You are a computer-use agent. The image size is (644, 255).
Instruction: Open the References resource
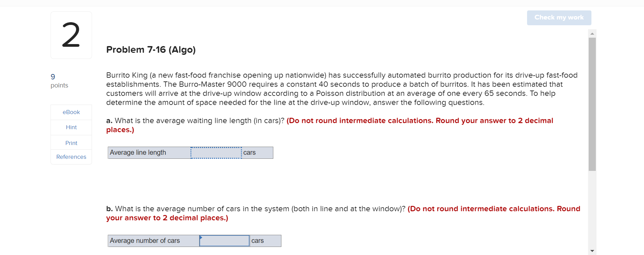point(71,157)
